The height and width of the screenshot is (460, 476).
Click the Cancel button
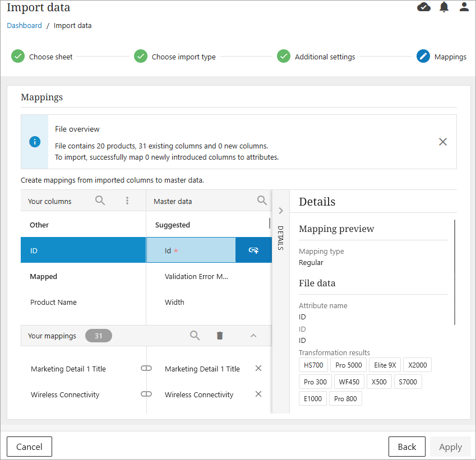(29, 447)
